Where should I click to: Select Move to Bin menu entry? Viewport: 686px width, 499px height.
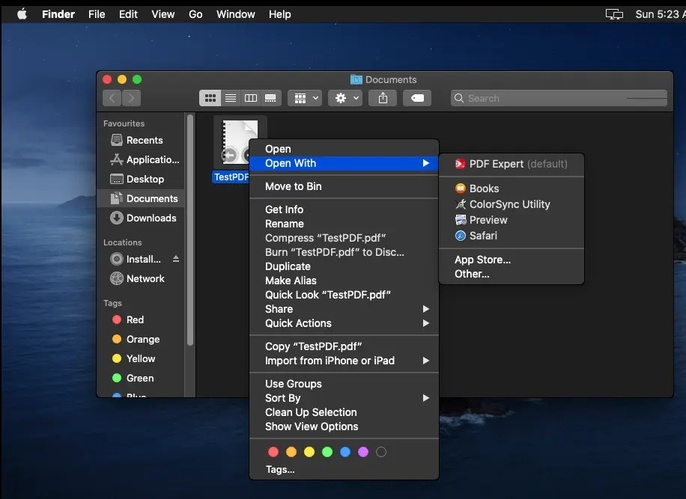[x=293, y=187]
